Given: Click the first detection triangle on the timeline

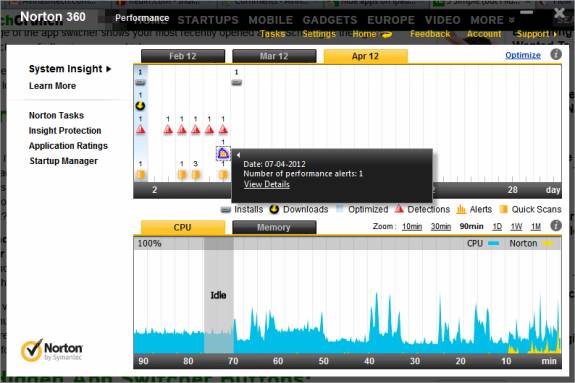Looking at the screenshot, I should (140, 129).
